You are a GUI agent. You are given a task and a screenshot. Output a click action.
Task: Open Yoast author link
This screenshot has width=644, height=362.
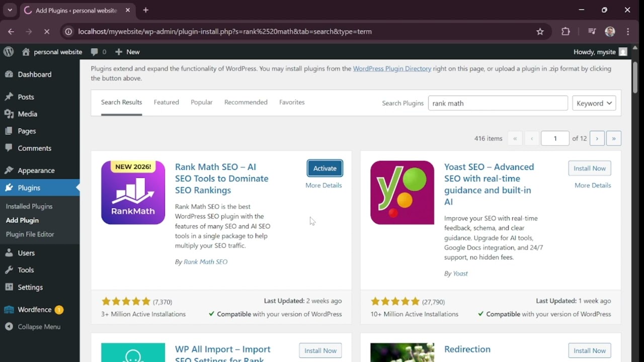(x=460, y=274)
